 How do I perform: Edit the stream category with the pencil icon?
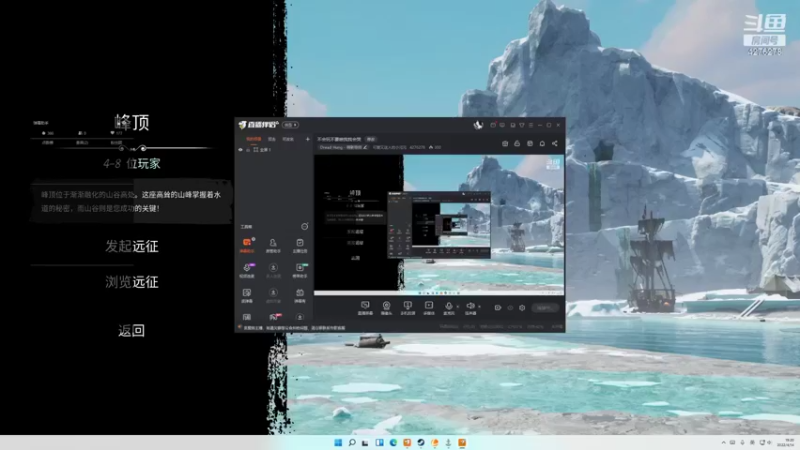point(365,147)
